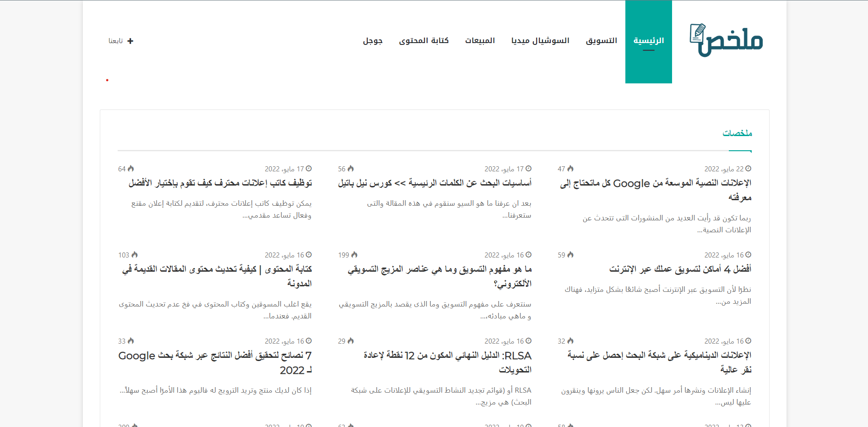Click excerpt يمكن توظيف كاتب إعلانات محترف

[x=222, y=209]
